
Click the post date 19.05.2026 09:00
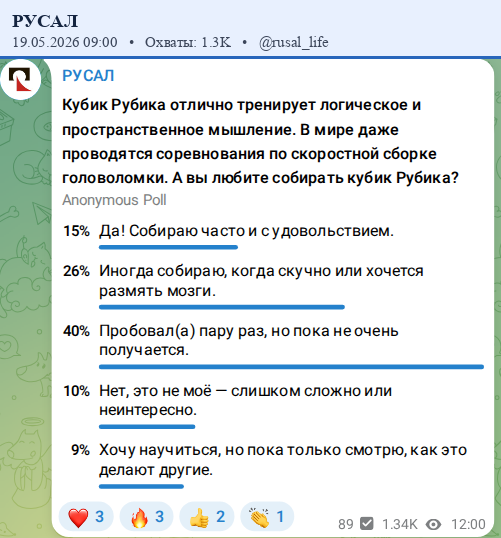(x=65, y=42)
